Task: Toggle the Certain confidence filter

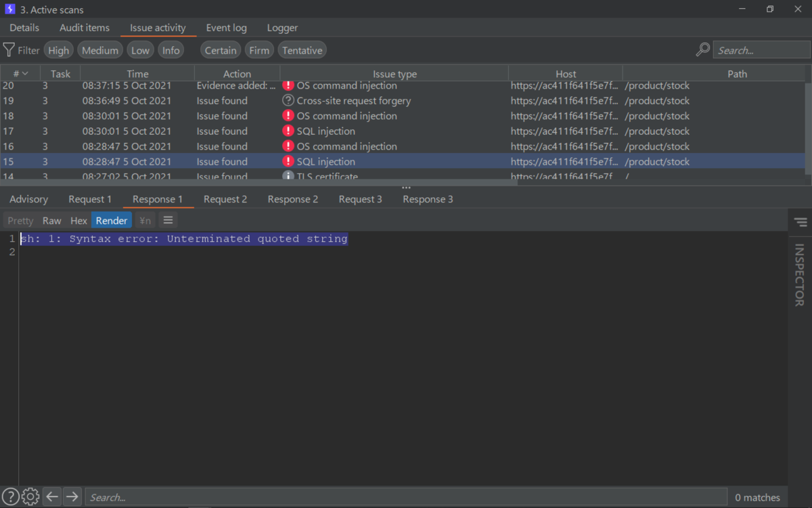Action: click(x=221, y=50)
